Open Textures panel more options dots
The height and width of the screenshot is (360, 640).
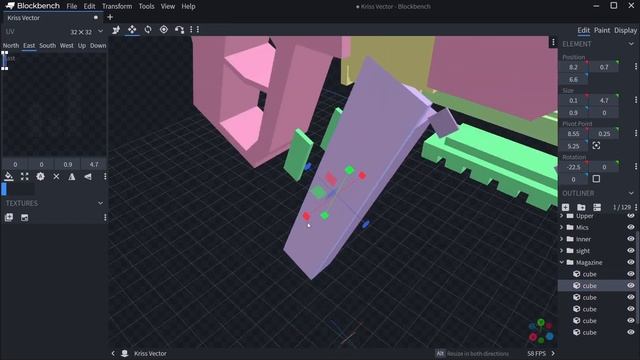(x=105, y=218)
